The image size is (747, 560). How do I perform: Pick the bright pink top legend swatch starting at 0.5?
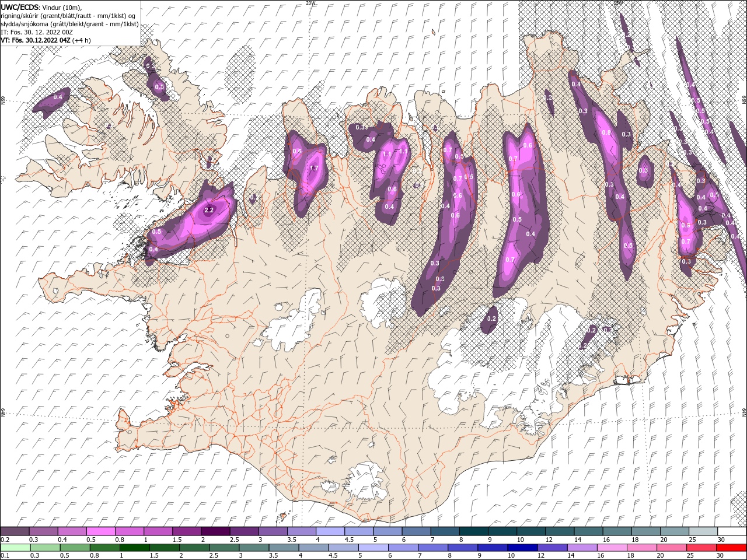tap(100, 531)
